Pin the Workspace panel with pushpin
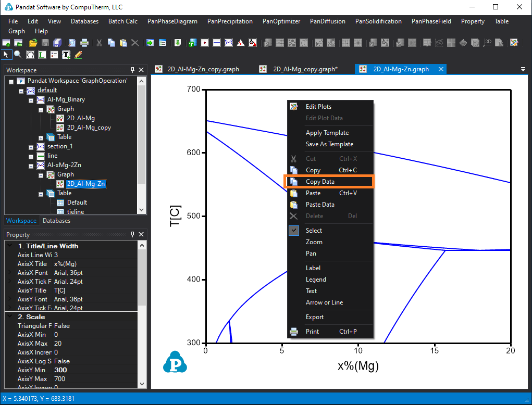The image size is (532, 405). pos(132,70)
